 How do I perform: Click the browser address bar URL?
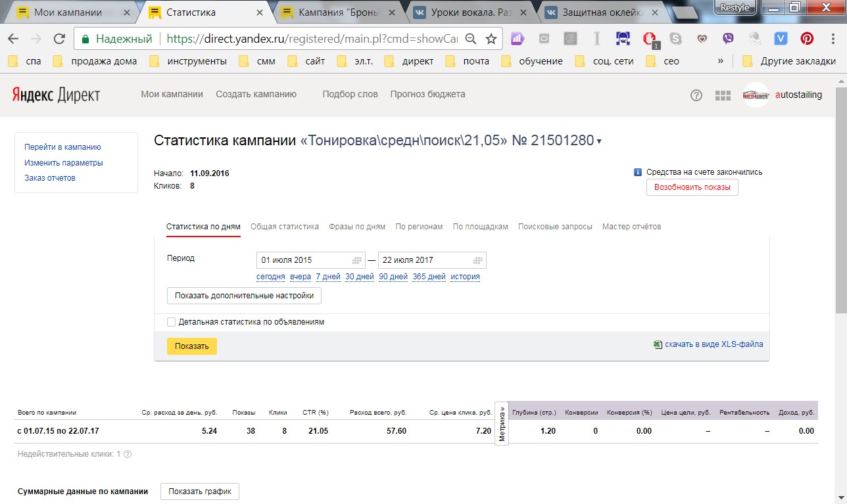(312, 39)
